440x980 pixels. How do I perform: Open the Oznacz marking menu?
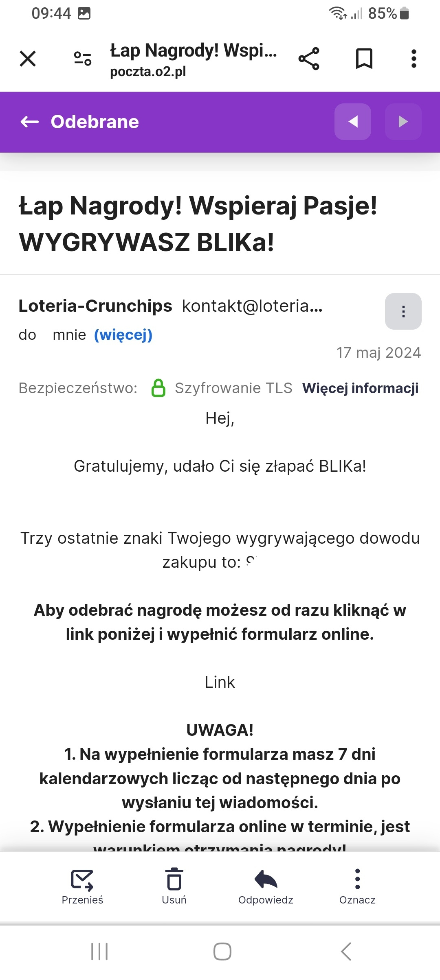click(x=357, y=886)
